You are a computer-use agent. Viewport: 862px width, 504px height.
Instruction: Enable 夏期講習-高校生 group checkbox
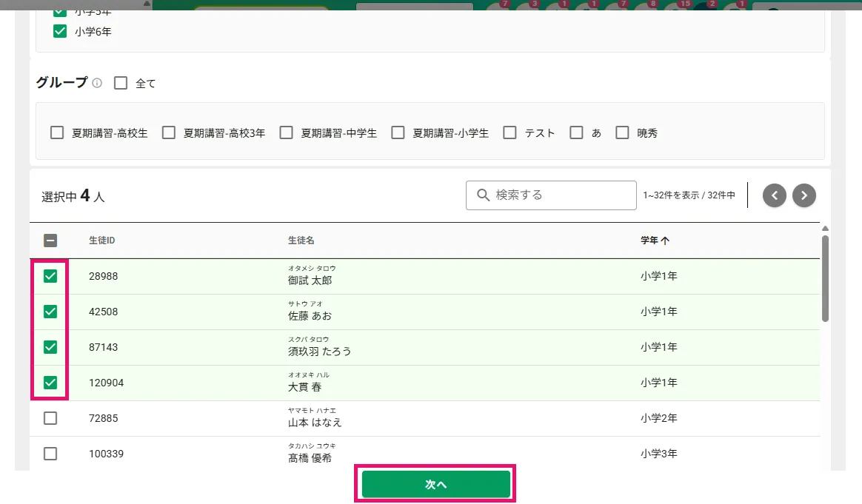[x=56, y=132]
